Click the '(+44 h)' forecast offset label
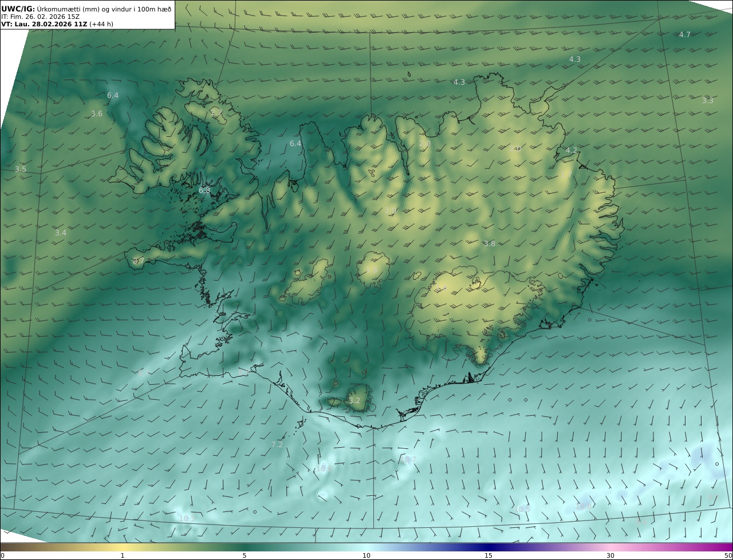Viewport: 733px width, 560px height. [x=101, y=25]
